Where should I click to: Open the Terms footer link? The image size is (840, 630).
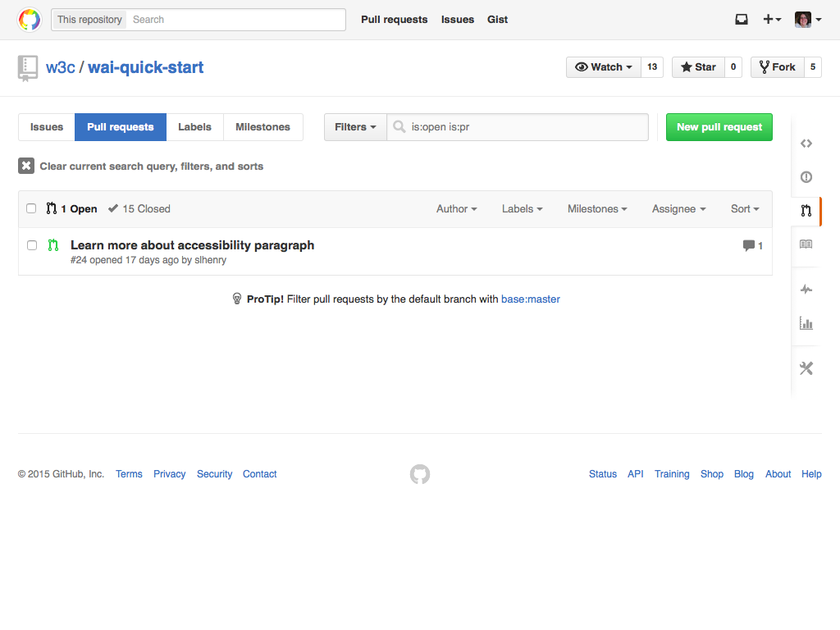129,474
